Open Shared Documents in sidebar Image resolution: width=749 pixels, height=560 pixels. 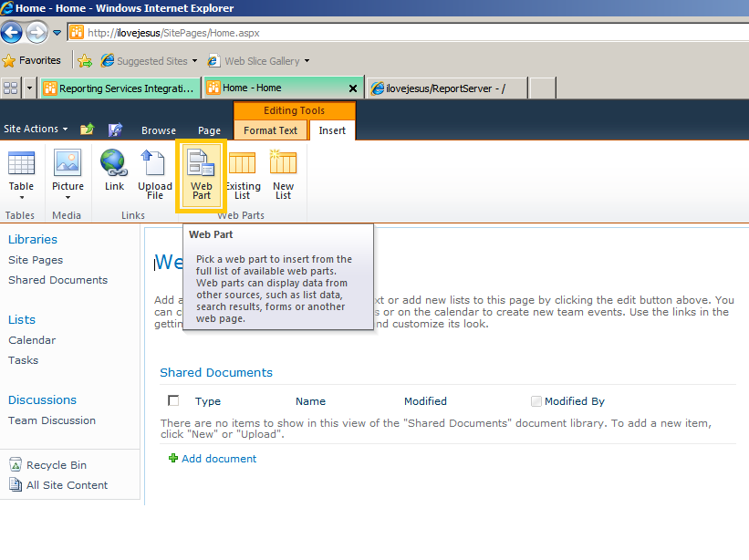(x=57, y=280)
